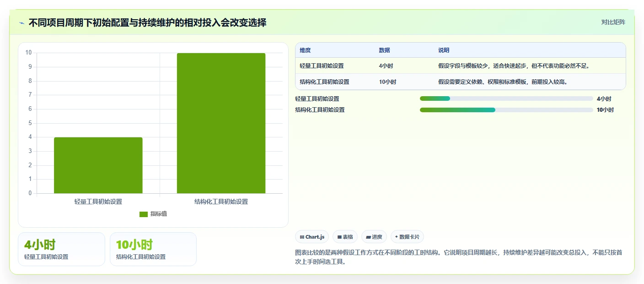Toggle the 指标值 legend swatch

click(x=144, y=214)
